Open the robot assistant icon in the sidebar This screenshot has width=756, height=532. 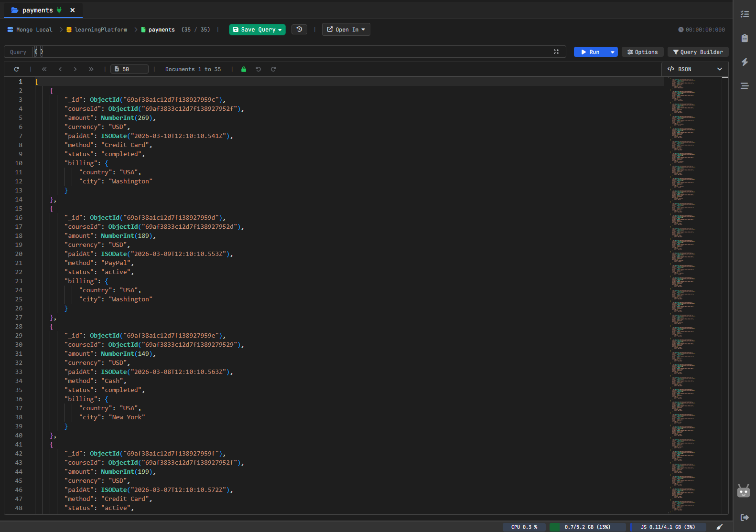click(x=744, y=491)
